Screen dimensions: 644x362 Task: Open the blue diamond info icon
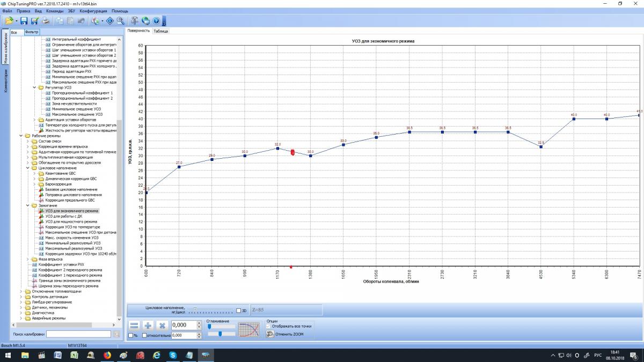pyautogui.click(x=109, y=21)
